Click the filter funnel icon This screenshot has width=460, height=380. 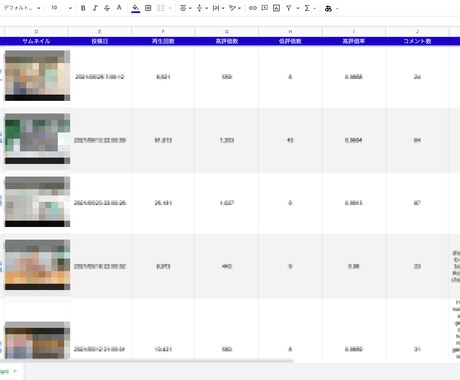tap(289, 8)
